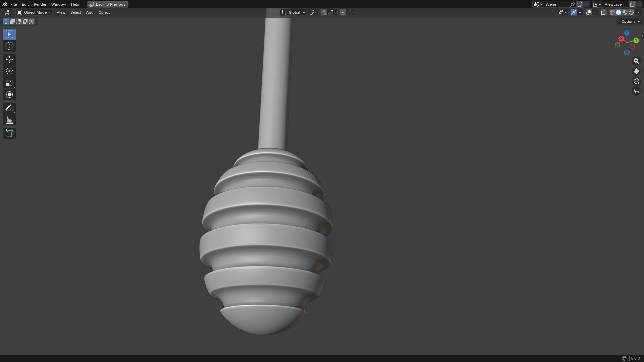Open the shading options dropdown arrow
644x362 pixels.
(638, 12)
